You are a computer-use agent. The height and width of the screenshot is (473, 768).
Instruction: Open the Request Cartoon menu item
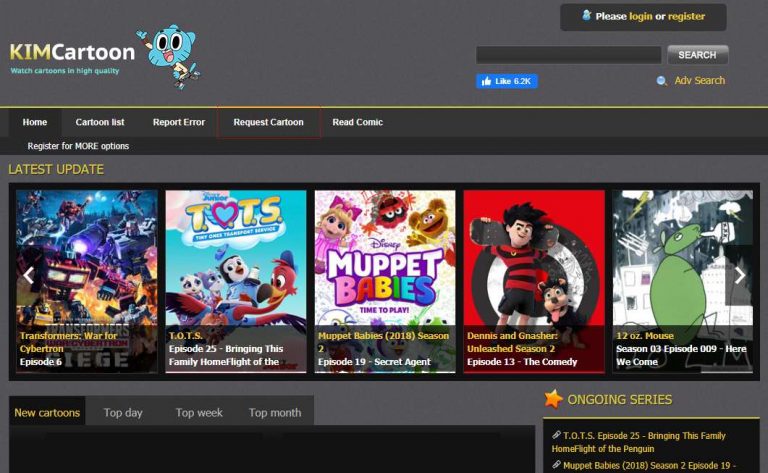(268, 122)
